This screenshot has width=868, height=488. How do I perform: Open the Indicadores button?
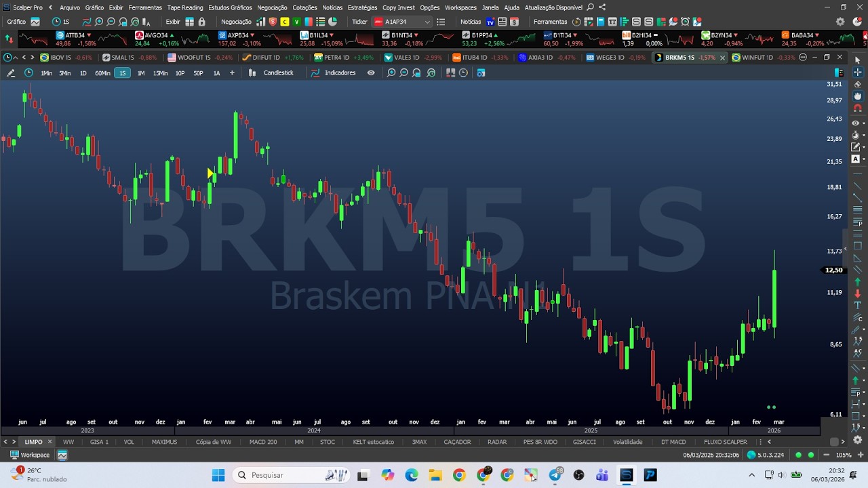pyautogui.click(x=334, y=73)
